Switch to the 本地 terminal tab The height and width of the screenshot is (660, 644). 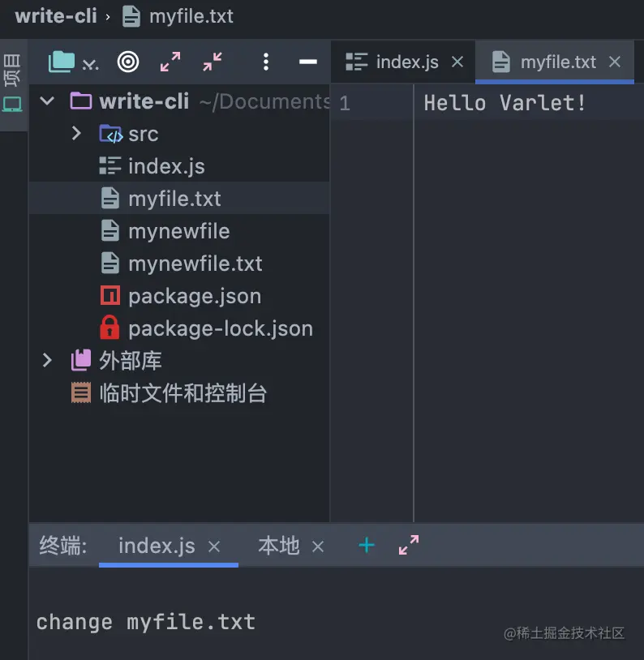(x=279, y=546)
